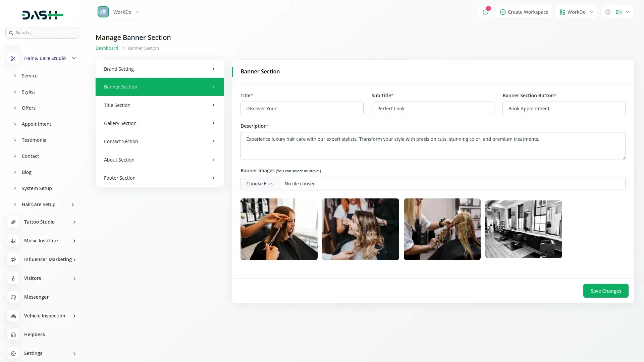Expand the HairCare Setup submenu
Screen dimensions: 644x362
click(72, 204)
